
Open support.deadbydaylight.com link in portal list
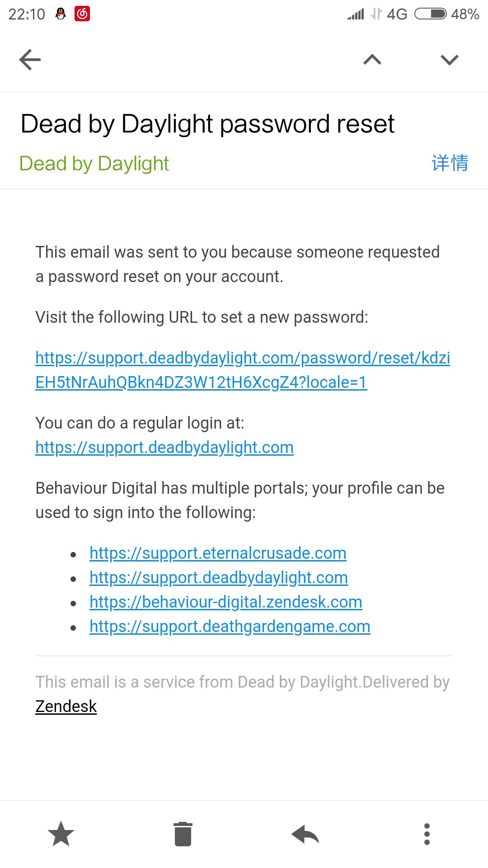[219, 578]
